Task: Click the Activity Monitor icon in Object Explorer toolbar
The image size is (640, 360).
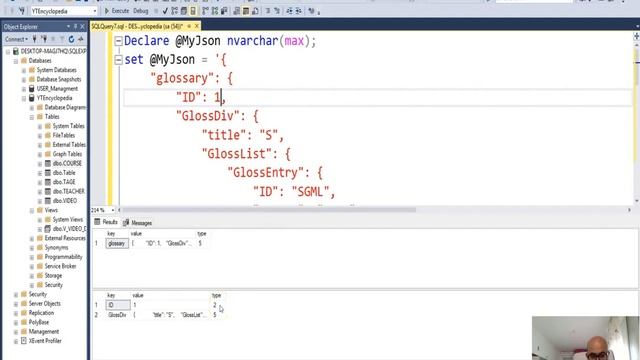Action: pos(81,39)
